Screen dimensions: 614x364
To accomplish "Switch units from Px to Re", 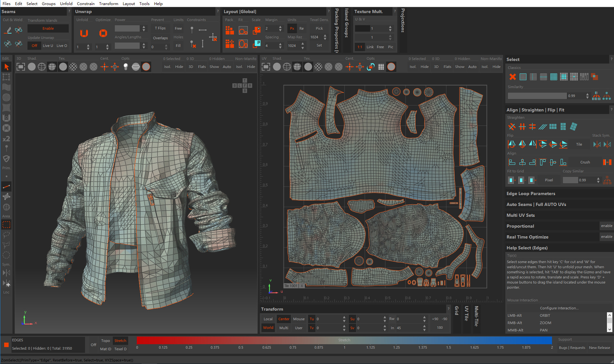I will 301,28.
